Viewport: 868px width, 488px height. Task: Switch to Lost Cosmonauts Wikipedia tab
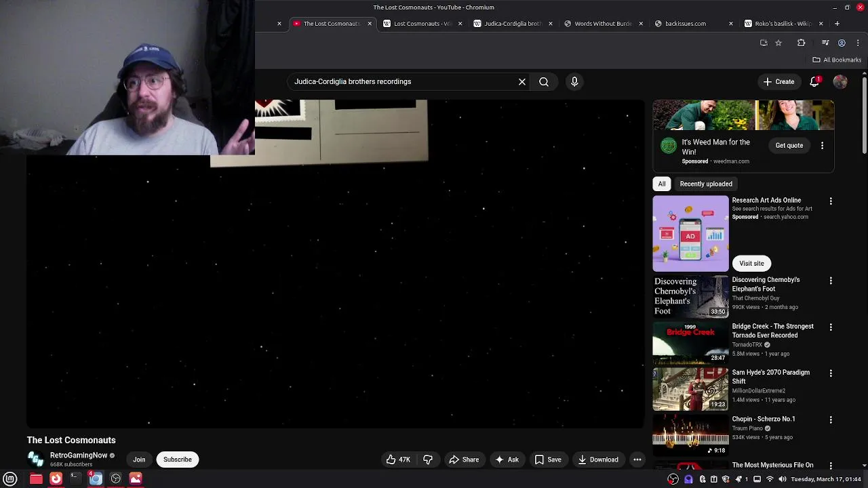point(422,24)
